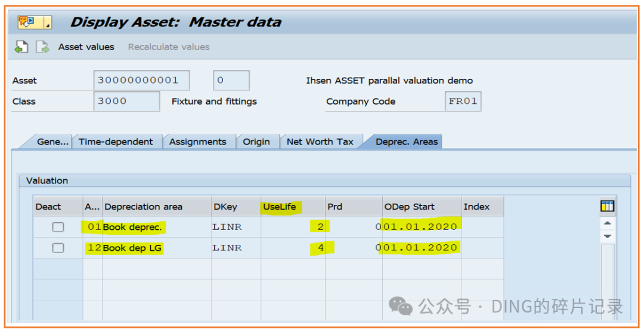Open the Origin tab
Image resolution: width=644 pixels, height=332 pixels.
click(x=256, y=142)
